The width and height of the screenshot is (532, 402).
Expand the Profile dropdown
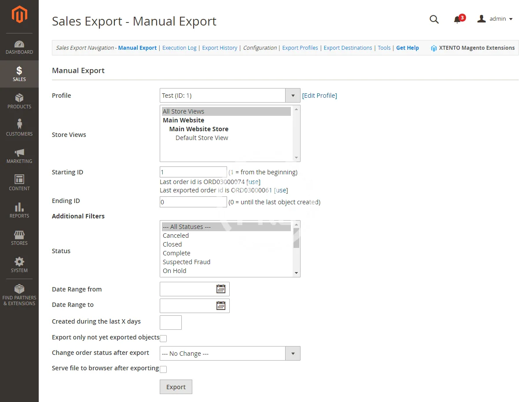(x=293, y=96)
